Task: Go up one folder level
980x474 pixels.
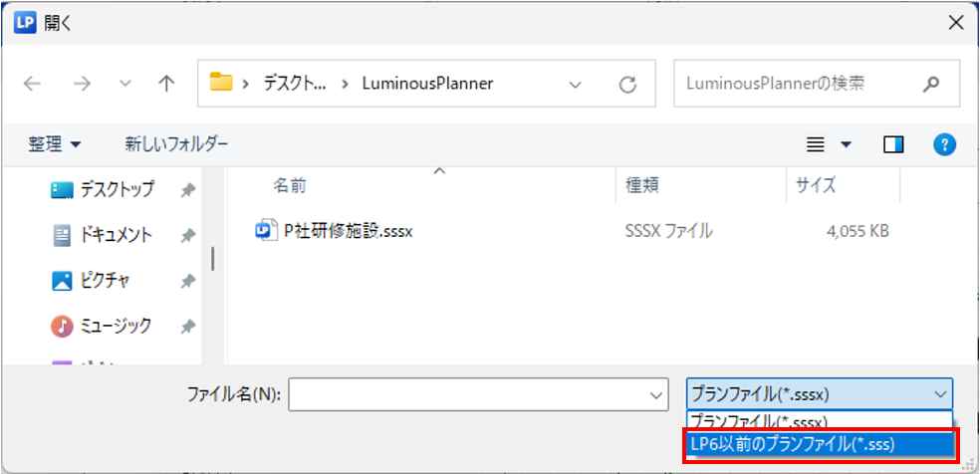Action: (165, 85)
